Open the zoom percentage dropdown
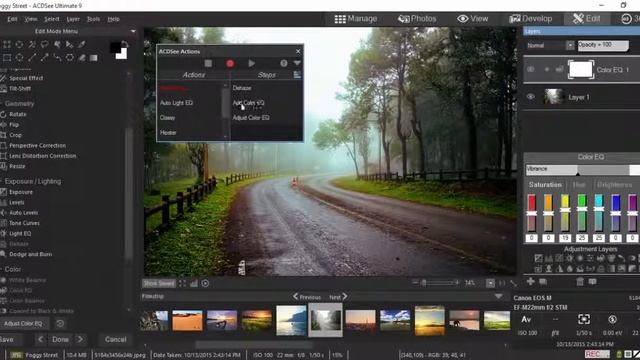The width and height of the screenshot is (640, 360). point(490,283)
